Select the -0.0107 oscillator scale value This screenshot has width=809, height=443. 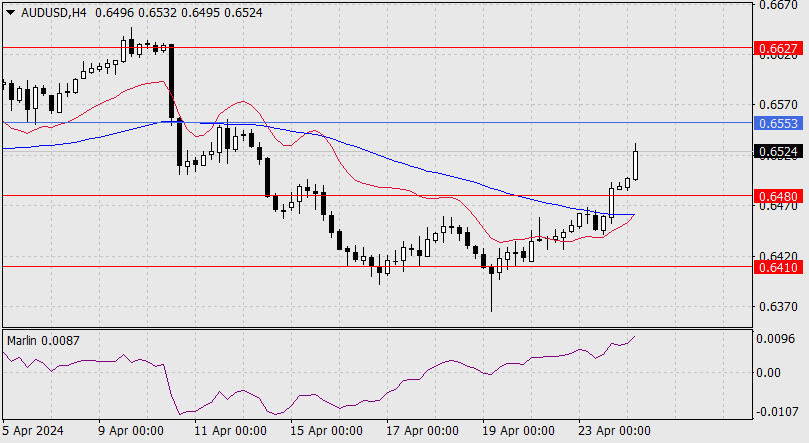pyautogui.click(x=776, y=412)
